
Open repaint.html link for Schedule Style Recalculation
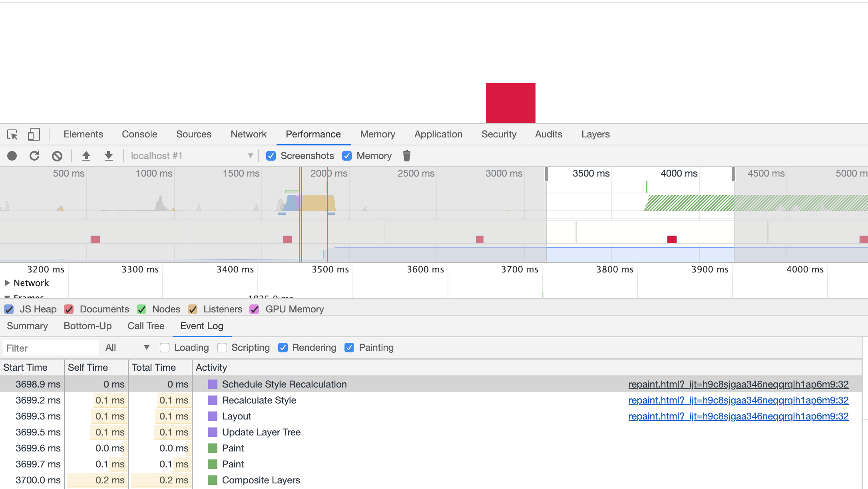(x=739, y=384)
